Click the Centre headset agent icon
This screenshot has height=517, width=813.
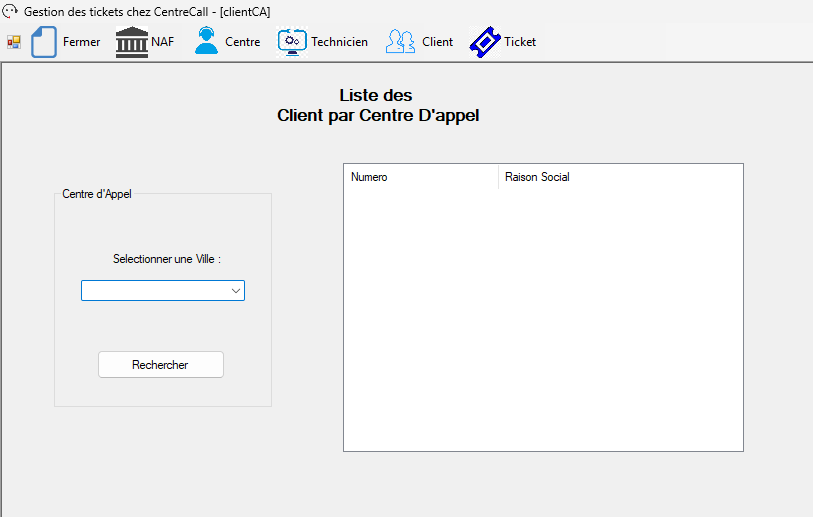tap(206, 42)
